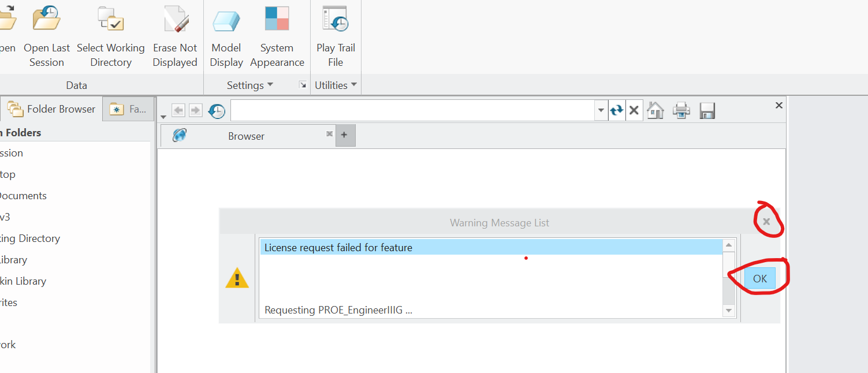Click the browser address input field
The image size is (868, 373).
click(x=412, y=110)
